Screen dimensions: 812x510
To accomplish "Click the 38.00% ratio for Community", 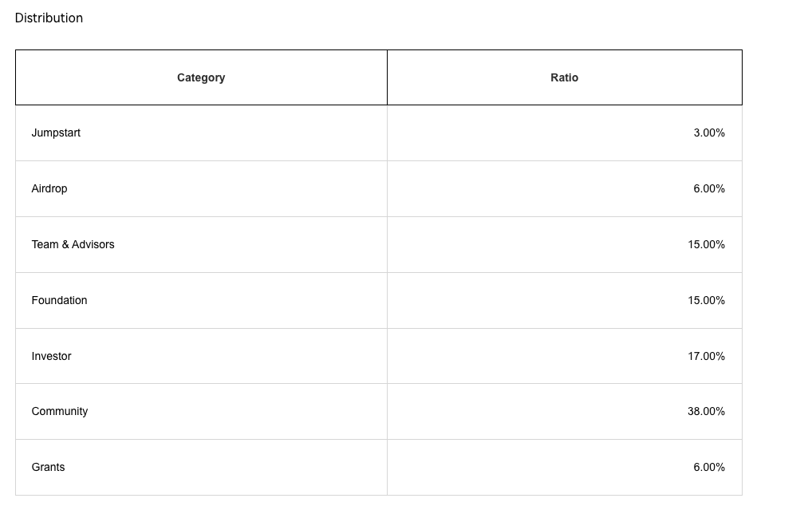I will pyautogui.click(x=706, y=411).
